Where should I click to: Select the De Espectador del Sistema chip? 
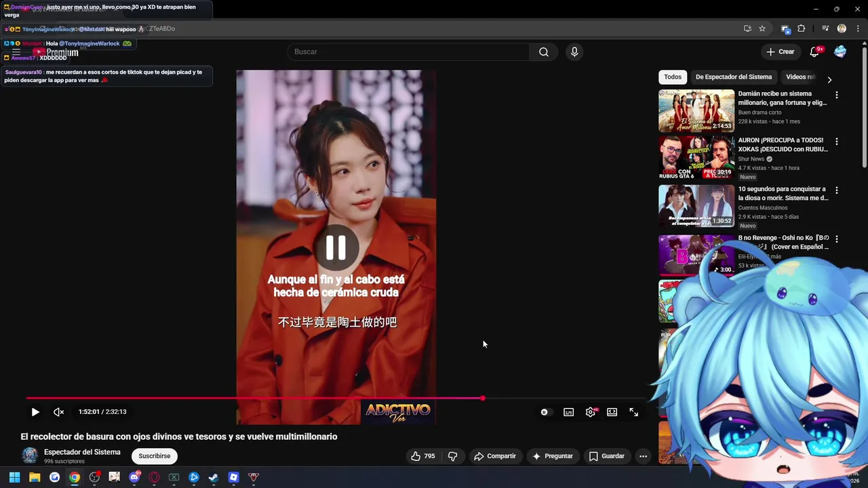click(x=734, y=77)
